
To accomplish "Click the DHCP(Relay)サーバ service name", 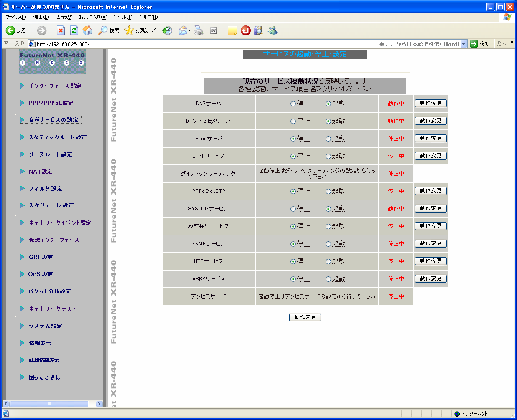I will [x=209, y=121].
